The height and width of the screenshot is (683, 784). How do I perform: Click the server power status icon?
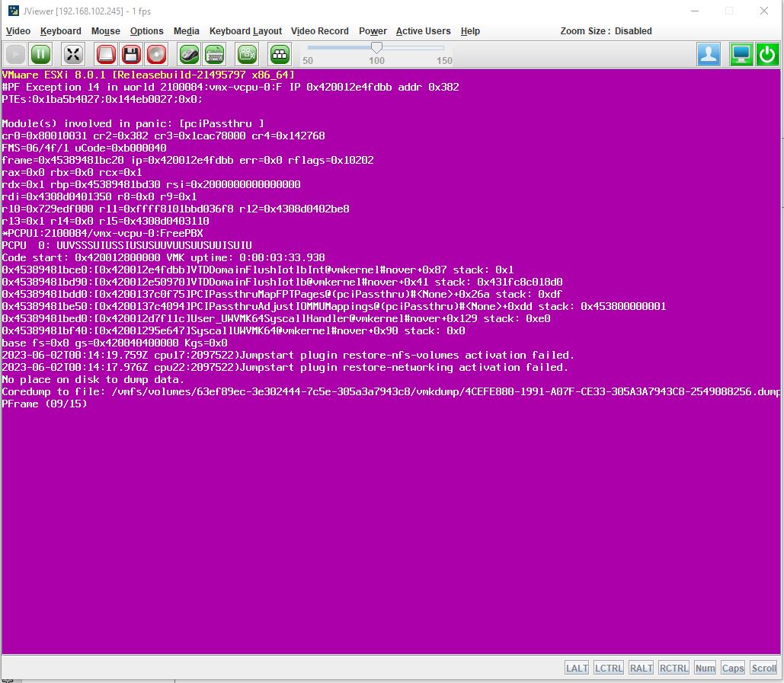[767, 54]
